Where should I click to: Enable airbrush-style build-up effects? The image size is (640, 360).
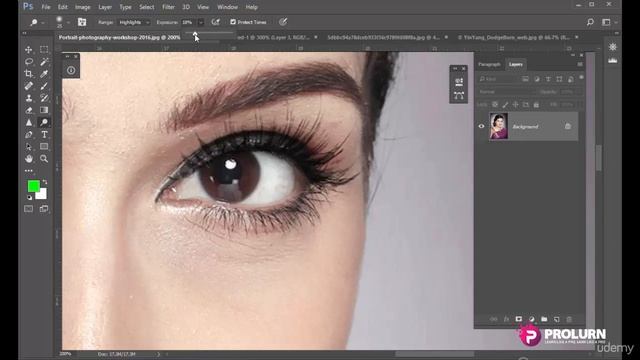[216, 22]
